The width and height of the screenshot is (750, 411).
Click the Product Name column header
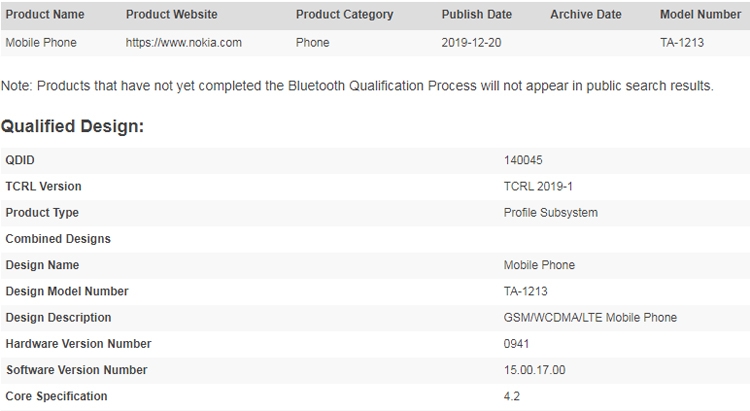45,15
